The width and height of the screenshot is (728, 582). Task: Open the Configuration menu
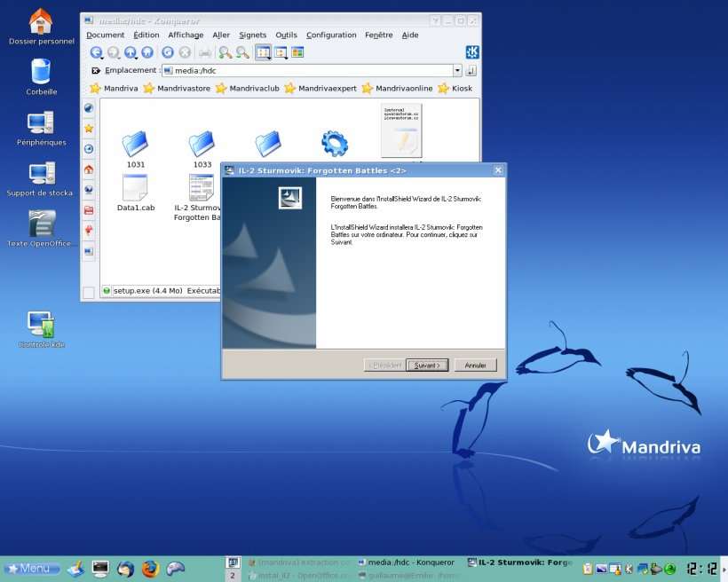pyautogui.click(x=331, y=35)
